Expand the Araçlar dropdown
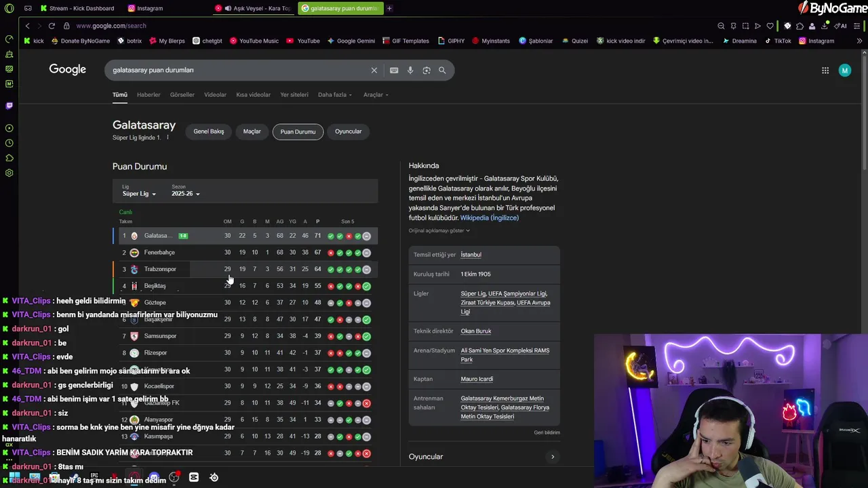This screenshot has width=868, height=488. 375,95
